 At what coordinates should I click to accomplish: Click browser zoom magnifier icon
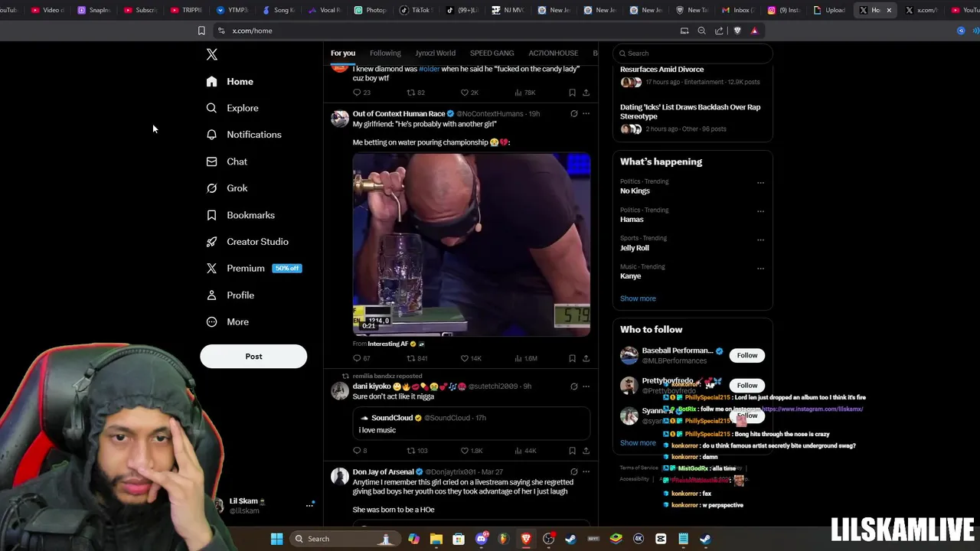coord(701,31)
